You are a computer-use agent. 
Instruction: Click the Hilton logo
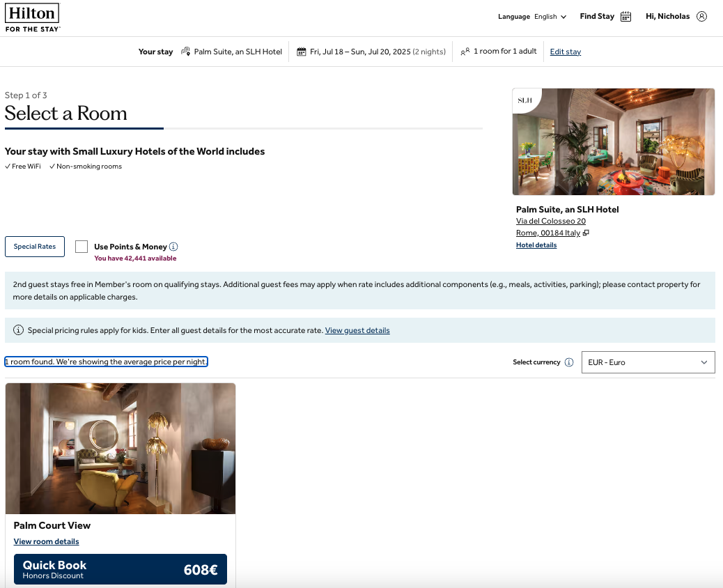[32, 17]
